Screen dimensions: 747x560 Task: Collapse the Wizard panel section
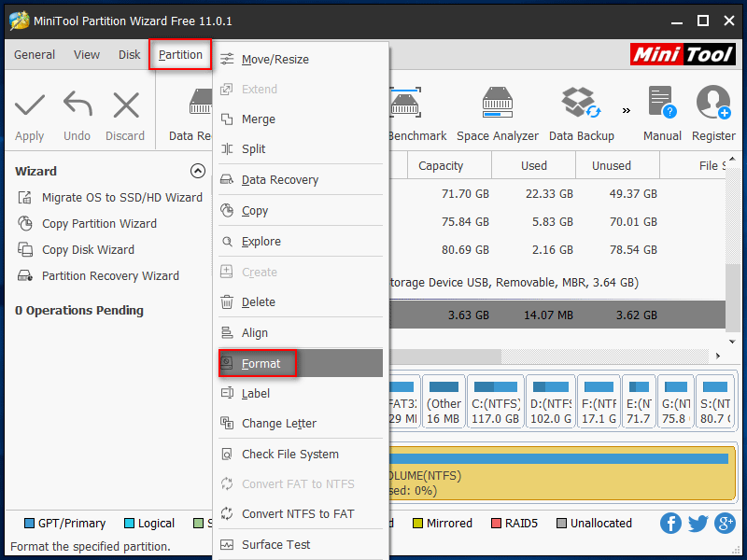(198, 171)
